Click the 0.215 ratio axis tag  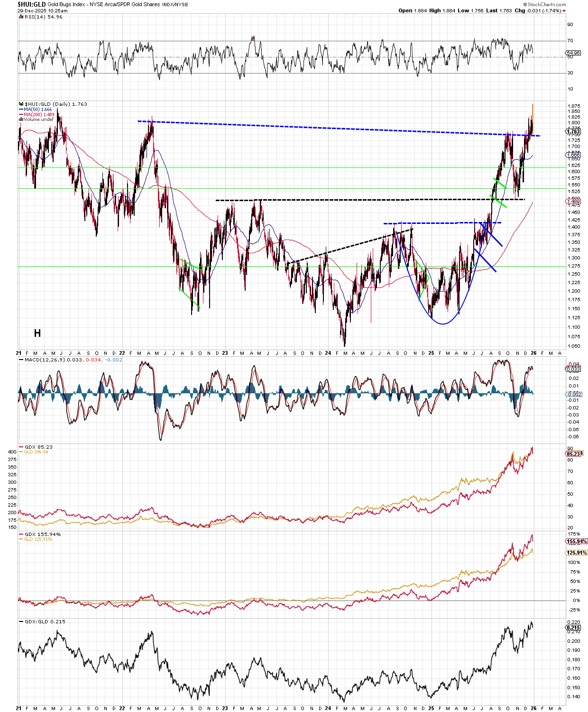573,628
